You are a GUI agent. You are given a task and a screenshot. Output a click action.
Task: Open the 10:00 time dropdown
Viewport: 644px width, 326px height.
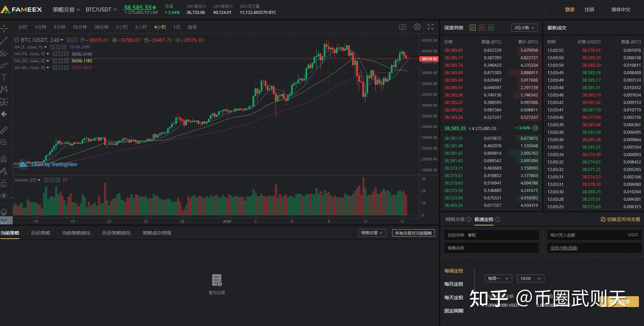pyautogui.click(x=530, y=278)
